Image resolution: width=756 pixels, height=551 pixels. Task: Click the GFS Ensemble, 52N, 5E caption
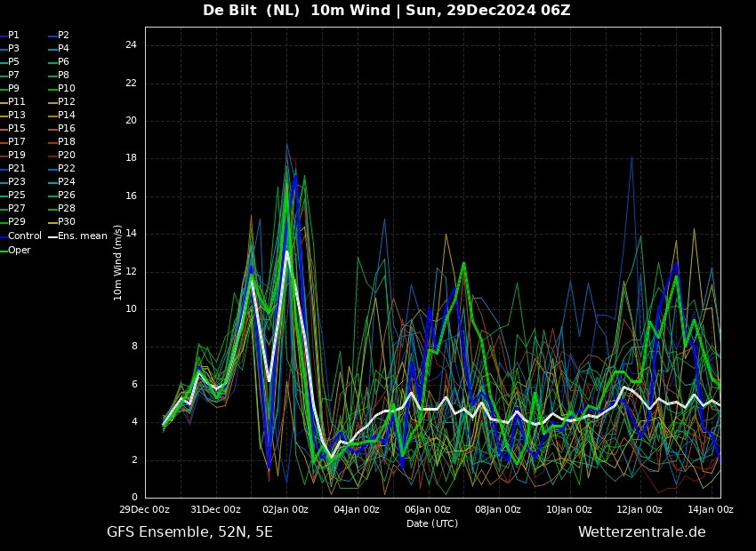(189, 532)
